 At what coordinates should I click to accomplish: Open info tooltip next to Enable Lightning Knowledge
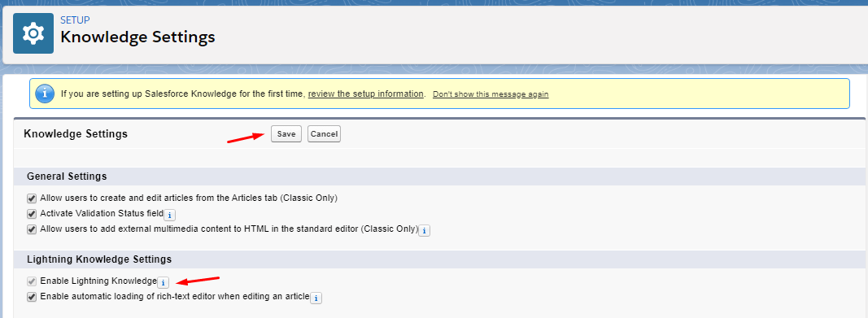click(163, 282)
